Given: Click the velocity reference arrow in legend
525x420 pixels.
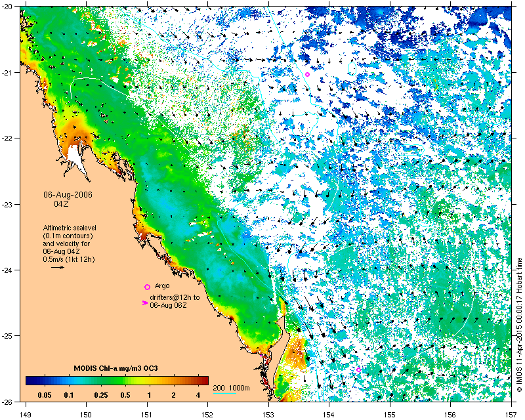Looking at the screenshot, I should click(x=58, y=267).
